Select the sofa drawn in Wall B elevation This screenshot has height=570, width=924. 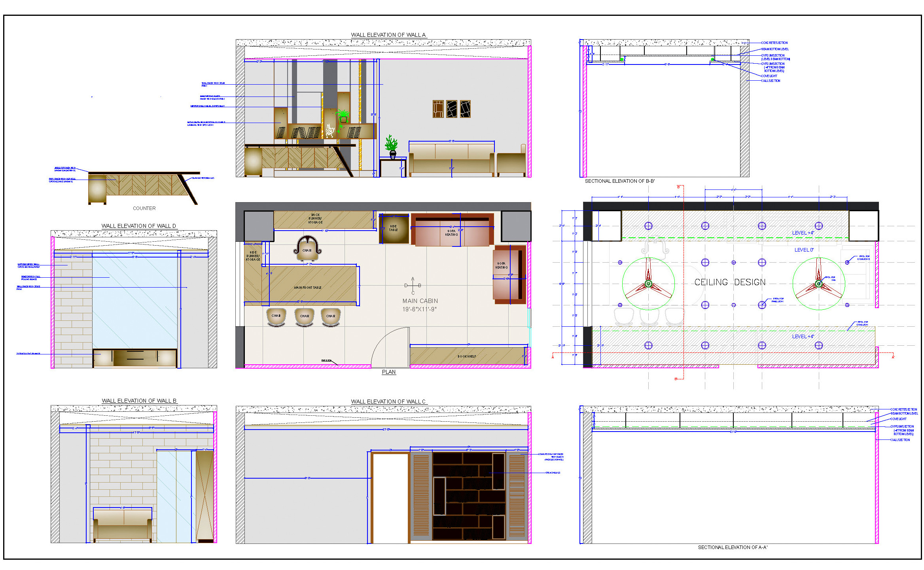tap(123, 525)
